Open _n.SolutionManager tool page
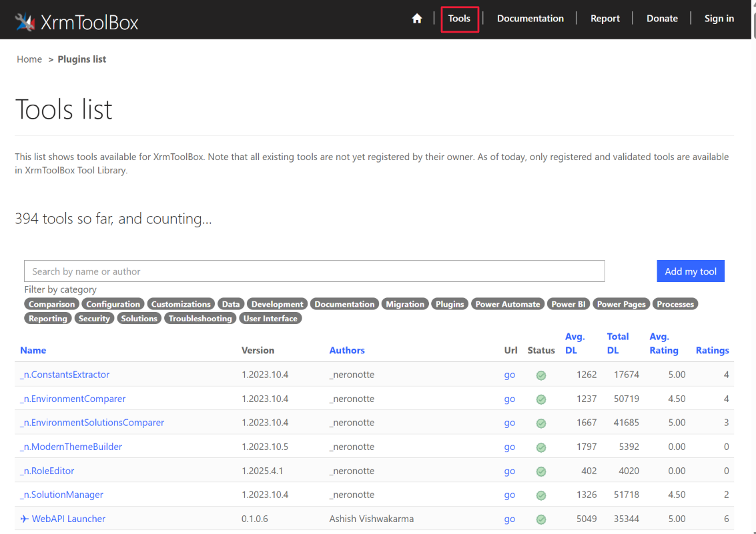The image size is (756, 534). [61, 495]
